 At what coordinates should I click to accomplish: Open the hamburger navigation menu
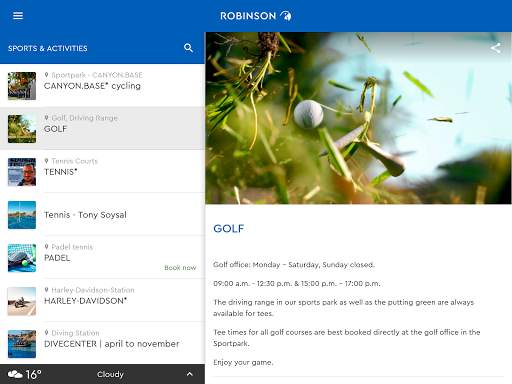point(18,16)
